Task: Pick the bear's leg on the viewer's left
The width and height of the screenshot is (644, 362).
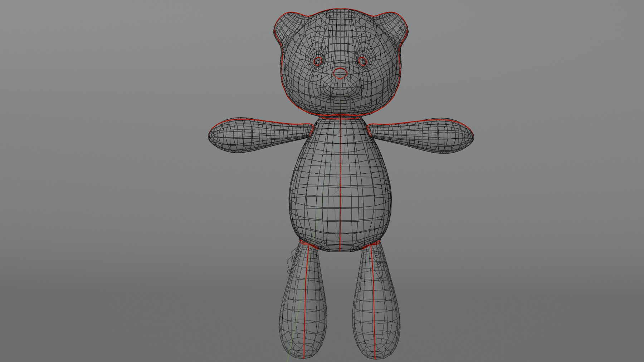Action: point(303,300)
